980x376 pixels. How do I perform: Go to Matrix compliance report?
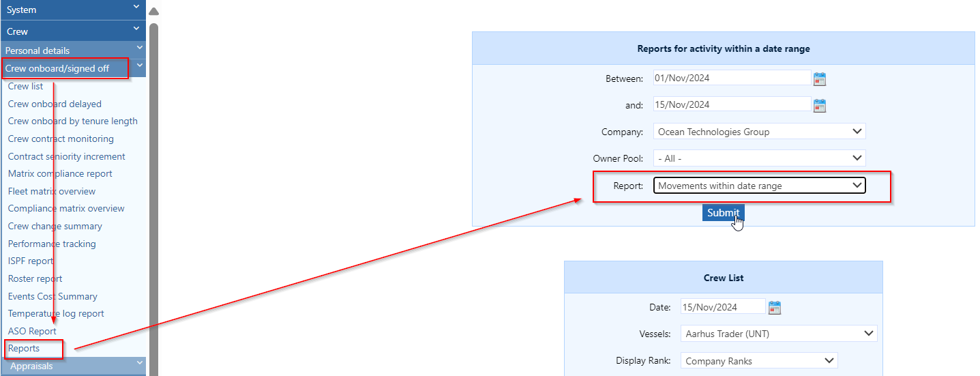tap(60, 174)
